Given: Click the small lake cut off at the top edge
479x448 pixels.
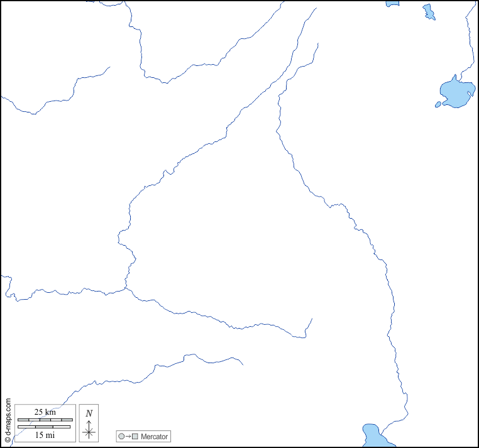Looking at the screenshot, I should 392,3.
